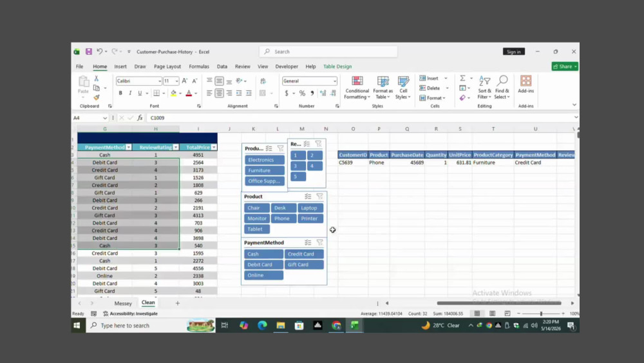Image resolution: width=644 pixels, height=363 pixels.
Task: Click the Undo icon
Action: coord(99,52)
